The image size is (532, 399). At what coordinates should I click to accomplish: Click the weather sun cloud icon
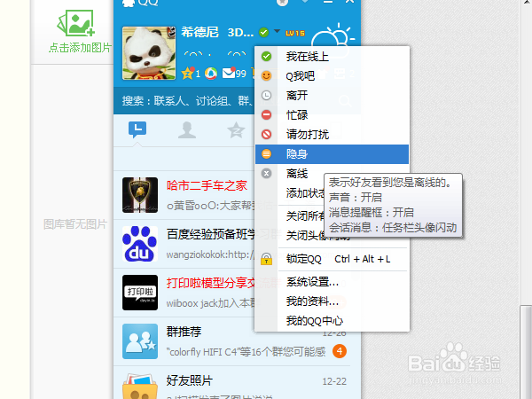[332, 39]
